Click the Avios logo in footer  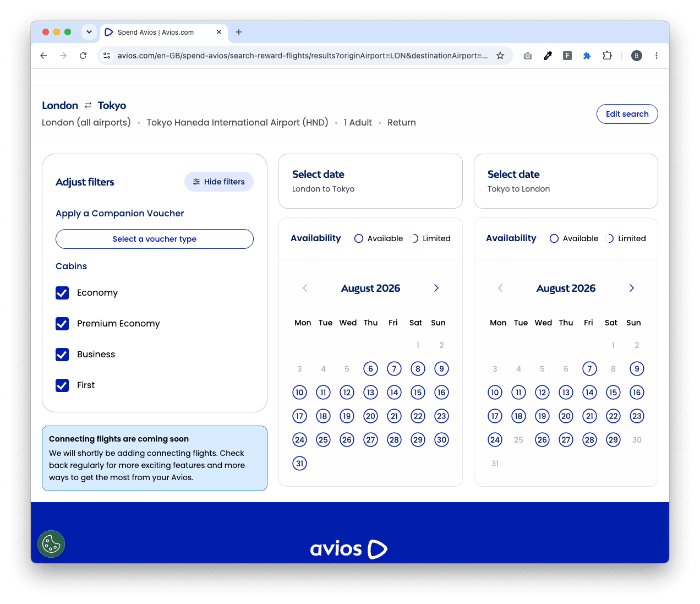(349, 549)
